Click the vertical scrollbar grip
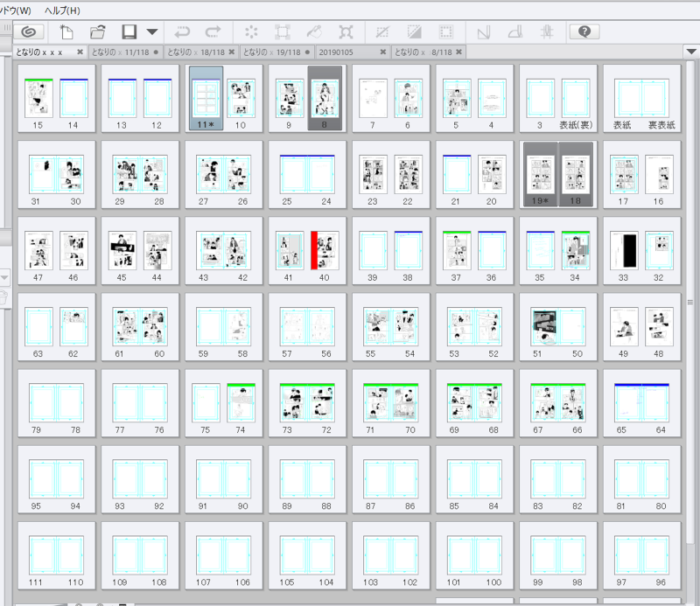This screenshot has width=700, height=606. [x=690, y=302]
